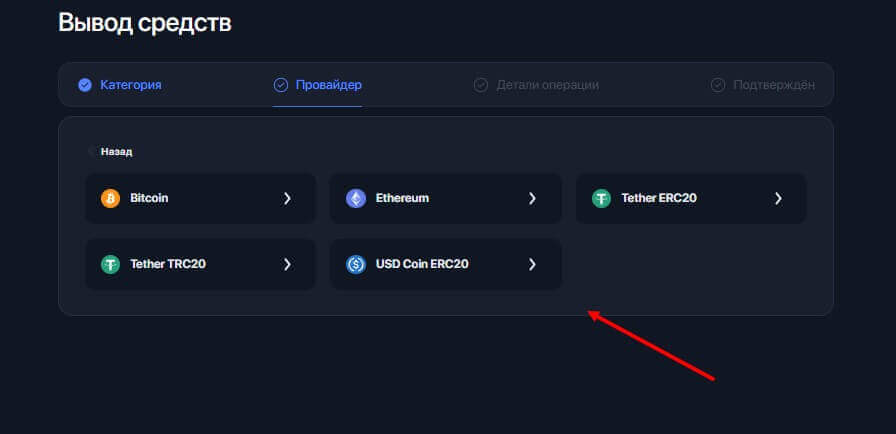The image size is (896, 434).
Task: Choose USD Coin ERC20 as provider
Action: coord(421,264)
